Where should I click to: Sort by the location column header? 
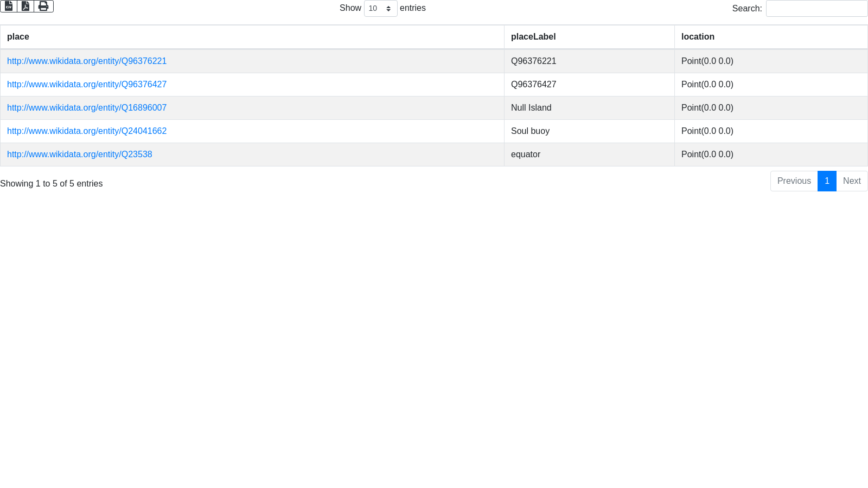click(x=698, y=37)
